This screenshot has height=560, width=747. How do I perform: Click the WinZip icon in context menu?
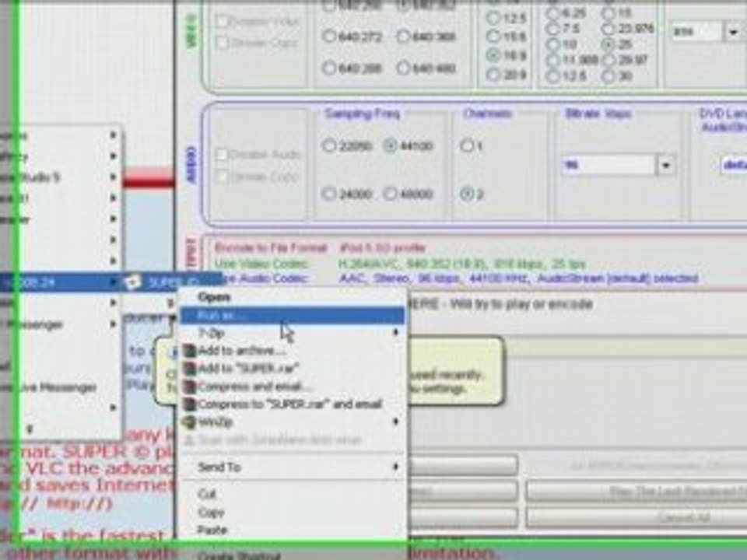190,422
